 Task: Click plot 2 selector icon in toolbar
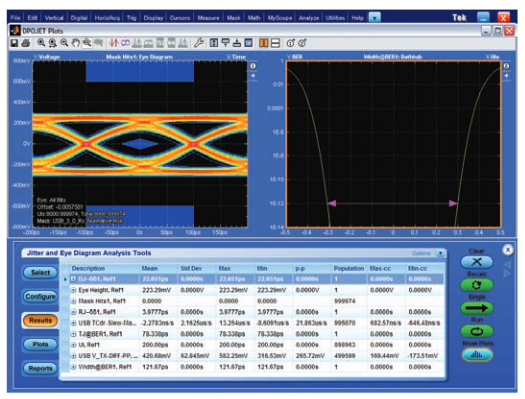click(x=302, y=43)
